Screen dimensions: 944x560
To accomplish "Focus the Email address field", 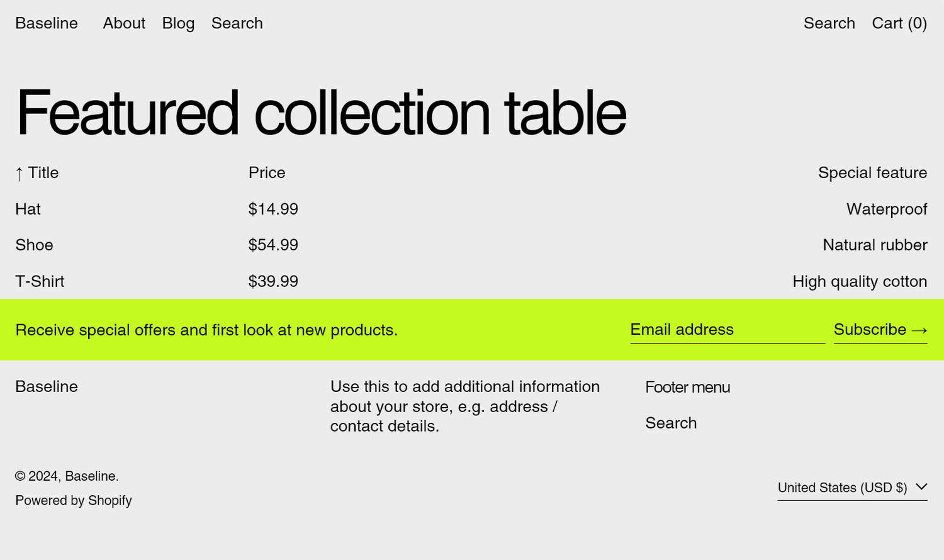I will pos(727,330).
